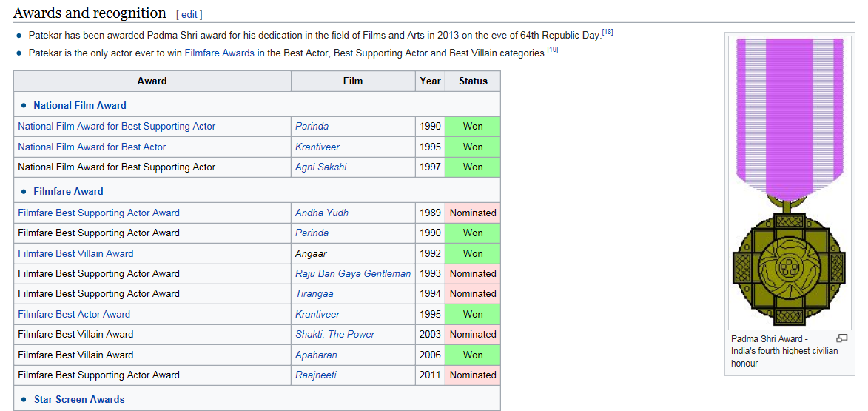Click the Status column header
Viewport: 868px width, 411px height.
click(474, 81)
